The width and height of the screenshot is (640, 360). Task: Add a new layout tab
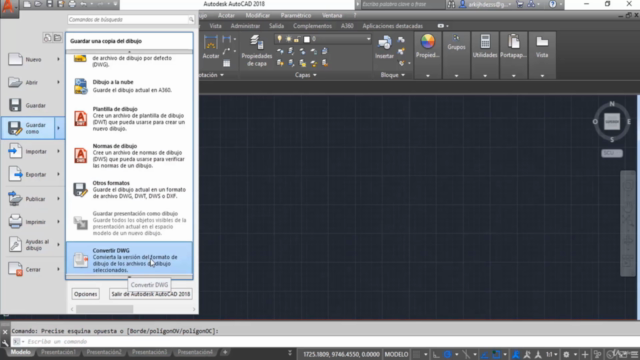[225, 352]
